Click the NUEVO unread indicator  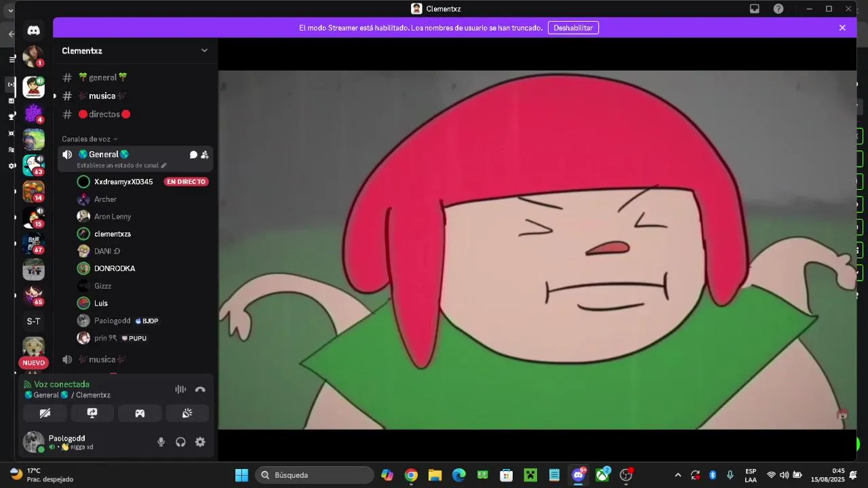click(33, 363)
